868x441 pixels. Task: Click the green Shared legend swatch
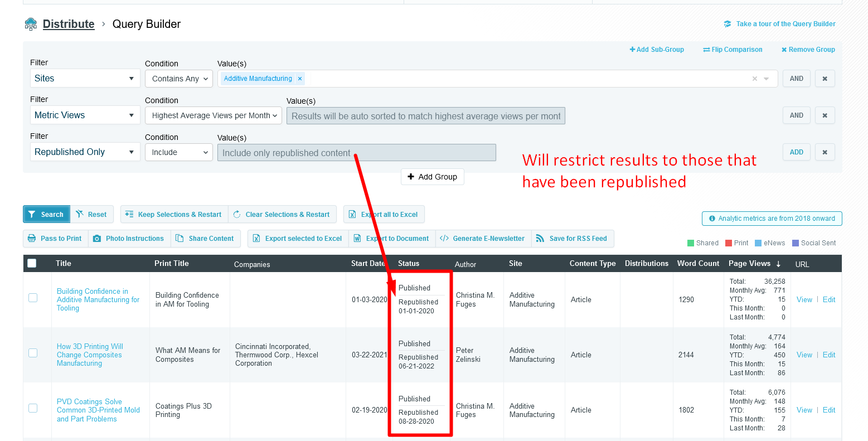click(x=691, y=243)
